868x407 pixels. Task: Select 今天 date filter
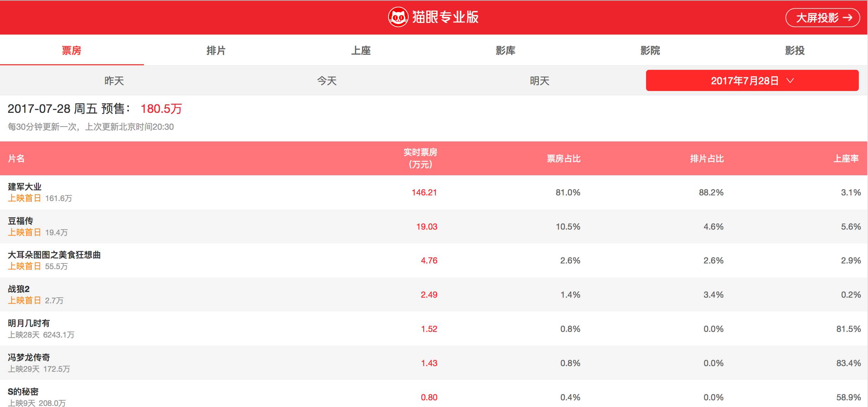tap(327, 81)
